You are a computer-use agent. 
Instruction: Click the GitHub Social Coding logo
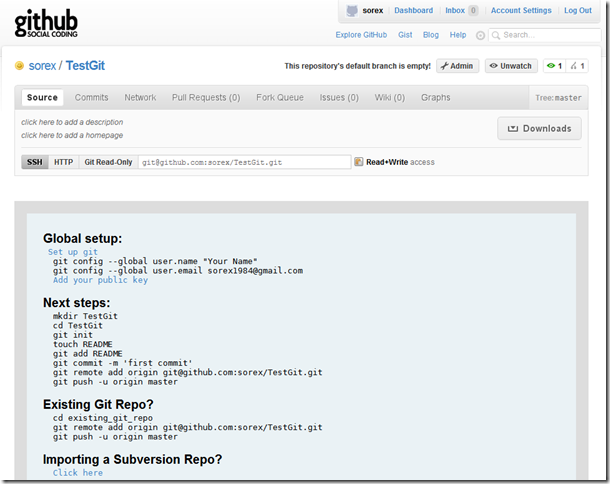tap(46, 24)
